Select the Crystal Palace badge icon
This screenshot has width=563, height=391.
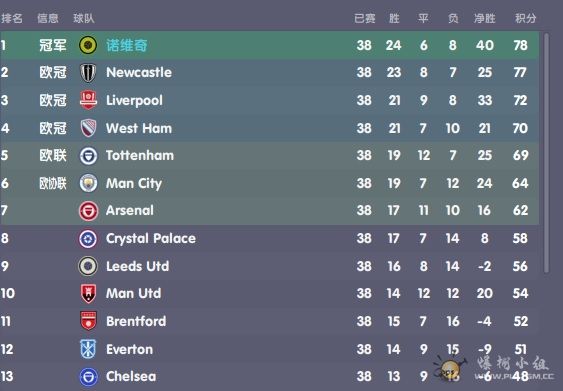tap(88, 239)
